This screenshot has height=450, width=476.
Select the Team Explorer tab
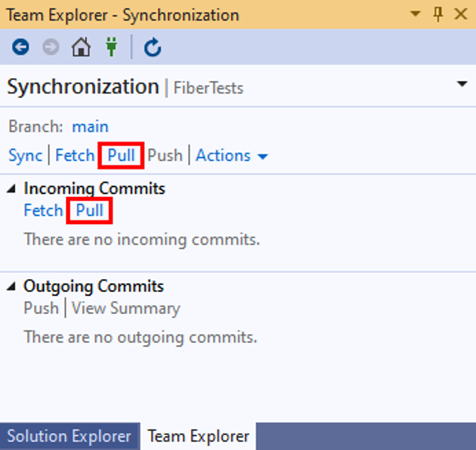(x=198, y=437)
